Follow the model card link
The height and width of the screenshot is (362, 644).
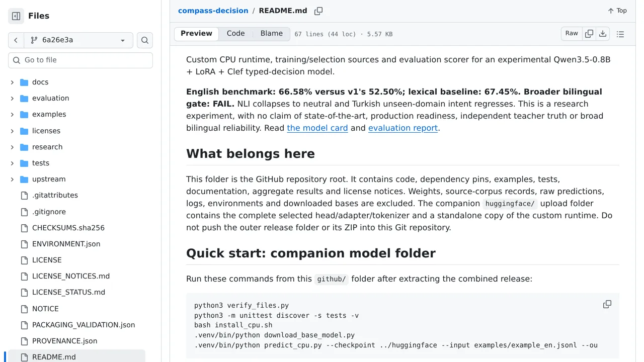pyautogui.click(x=317, y=128)
